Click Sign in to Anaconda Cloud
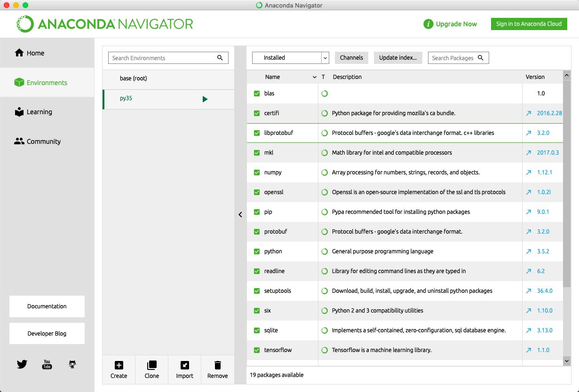Viewport: 579px width, 392px height. (529, 24)
